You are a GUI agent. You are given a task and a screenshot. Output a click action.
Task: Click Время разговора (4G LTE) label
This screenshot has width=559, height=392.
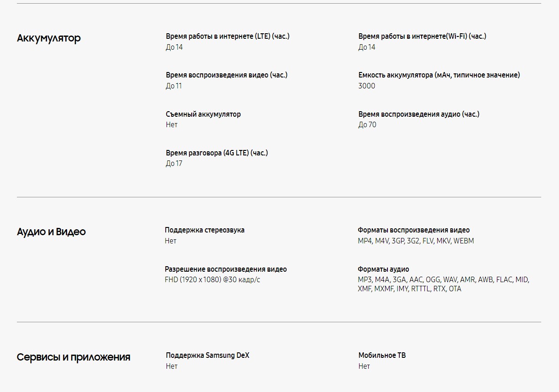[x=217, y=153]
